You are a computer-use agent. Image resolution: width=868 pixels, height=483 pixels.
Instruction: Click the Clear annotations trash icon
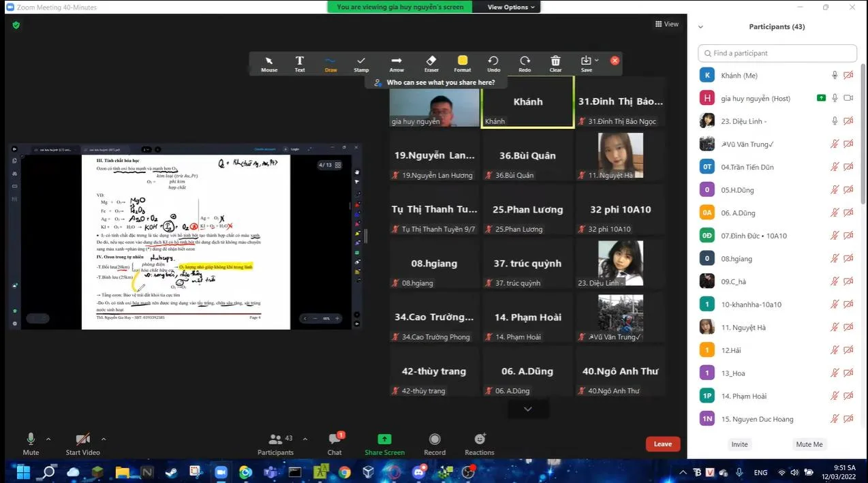pyautogui.click(x=555, y=63)
